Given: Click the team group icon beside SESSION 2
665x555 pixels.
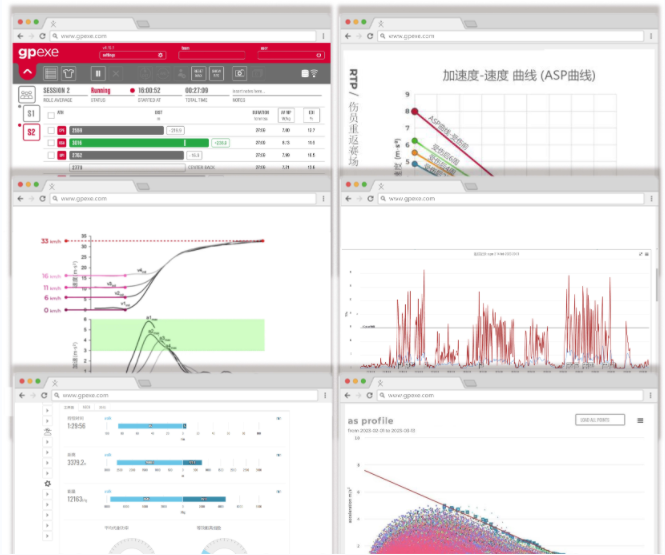Looking at the screenshot, I should [27, 94].
